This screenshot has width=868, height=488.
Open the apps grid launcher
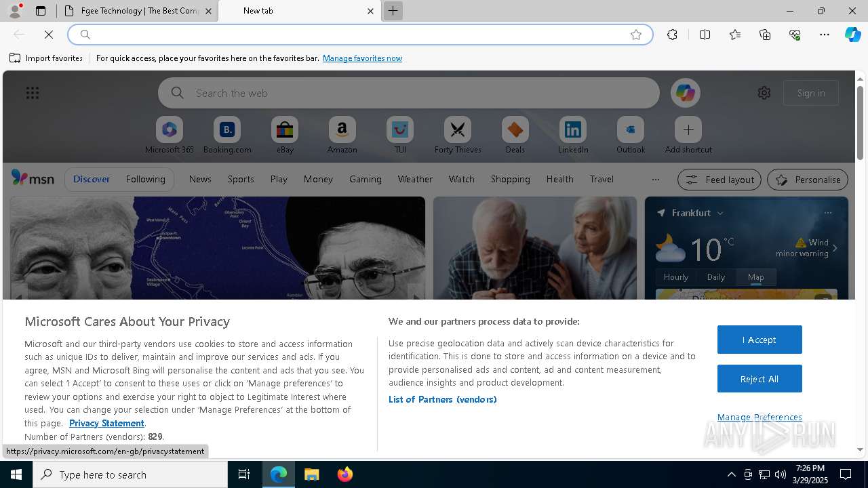tap(33, 93)
